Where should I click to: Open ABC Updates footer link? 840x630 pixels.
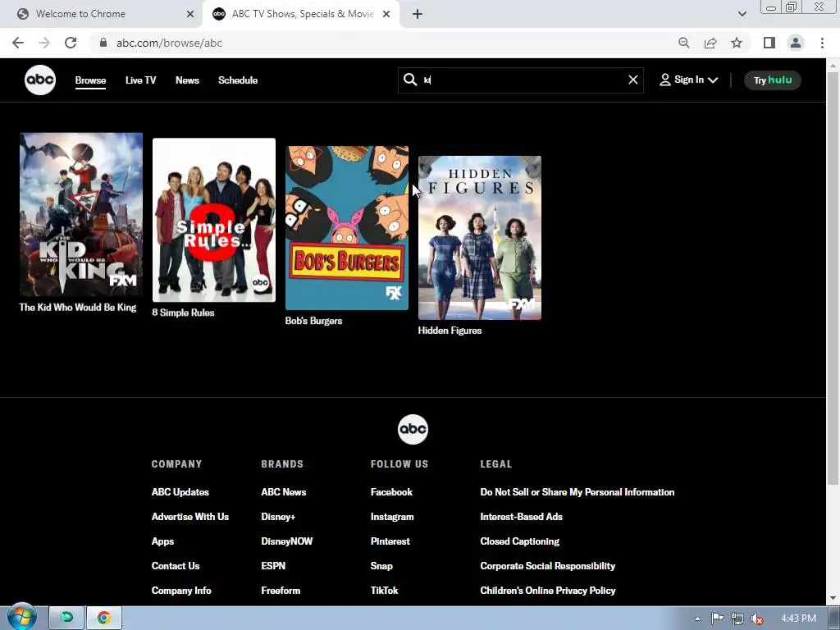click(x=180, y=492)
